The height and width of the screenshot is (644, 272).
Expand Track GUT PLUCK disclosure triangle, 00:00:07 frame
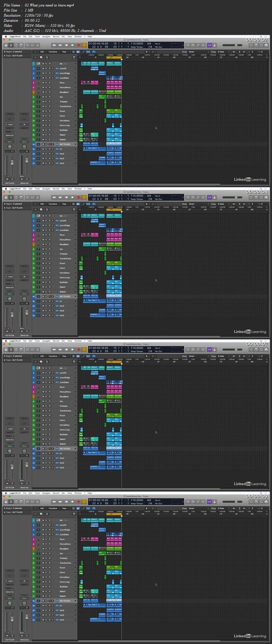pos(4,360)
